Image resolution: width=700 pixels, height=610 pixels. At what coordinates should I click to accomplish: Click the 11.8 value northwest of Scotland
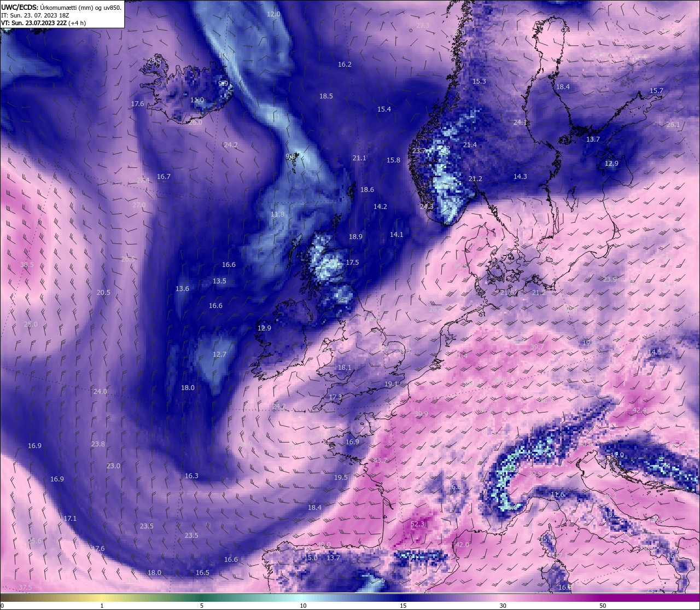click(277, 214)
